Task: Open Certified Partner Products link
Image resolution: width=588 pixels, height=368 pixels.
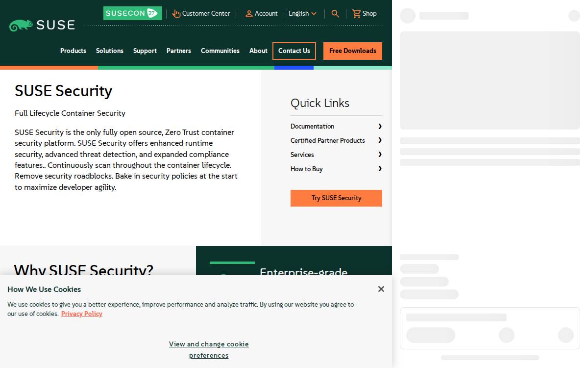Action: pyautogui.click(x=328, y=140)
